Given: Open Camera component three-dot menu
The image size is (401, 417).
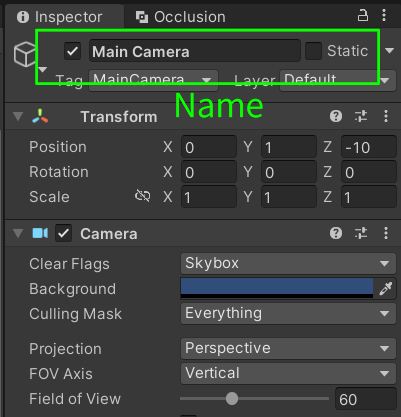Looking at the screenshot, I should point(386,233).
